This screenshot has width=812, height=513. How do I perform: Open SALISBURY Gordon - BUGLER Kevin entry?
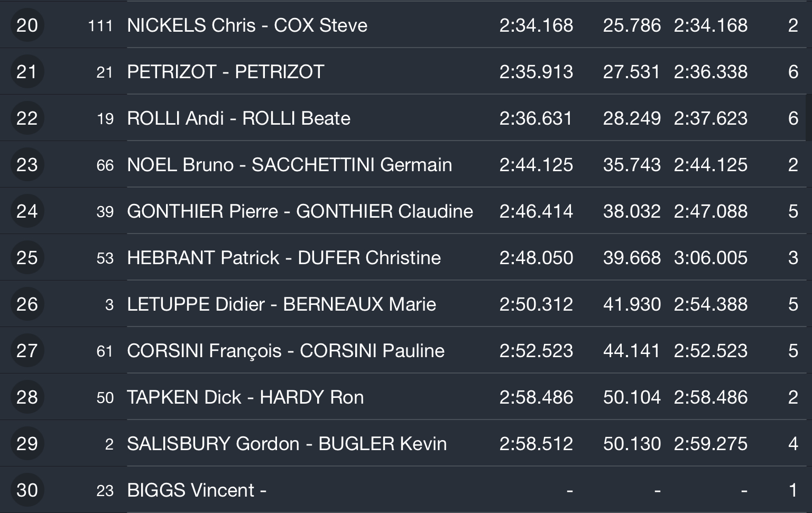point(406,443)
